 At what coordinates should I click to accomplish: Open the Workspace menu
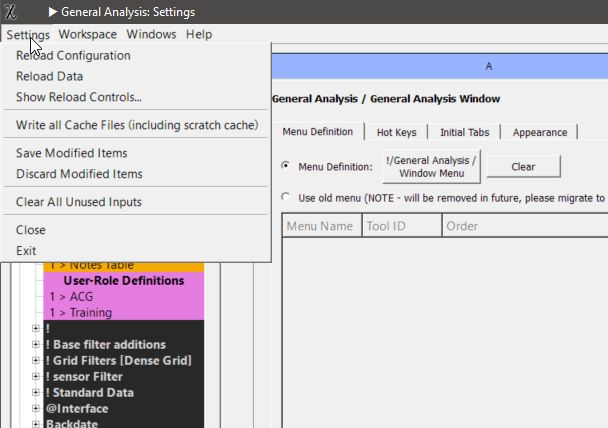click(x=88, y=34)
